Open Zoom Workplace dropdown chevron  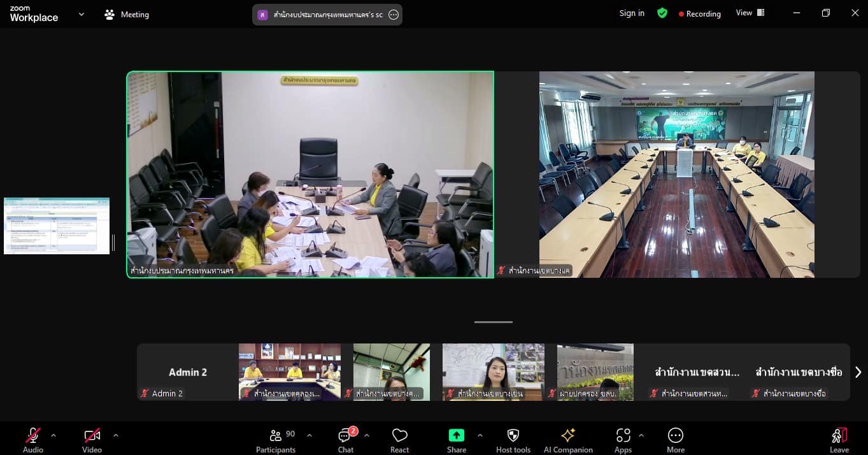[81, 14]
